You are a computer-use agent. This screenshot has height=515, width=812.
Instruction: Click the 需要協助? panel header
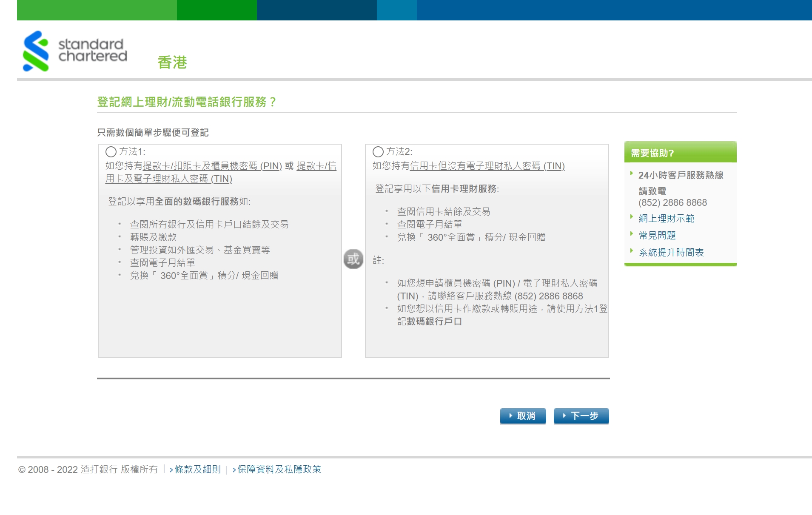click(x=680, y=153)
